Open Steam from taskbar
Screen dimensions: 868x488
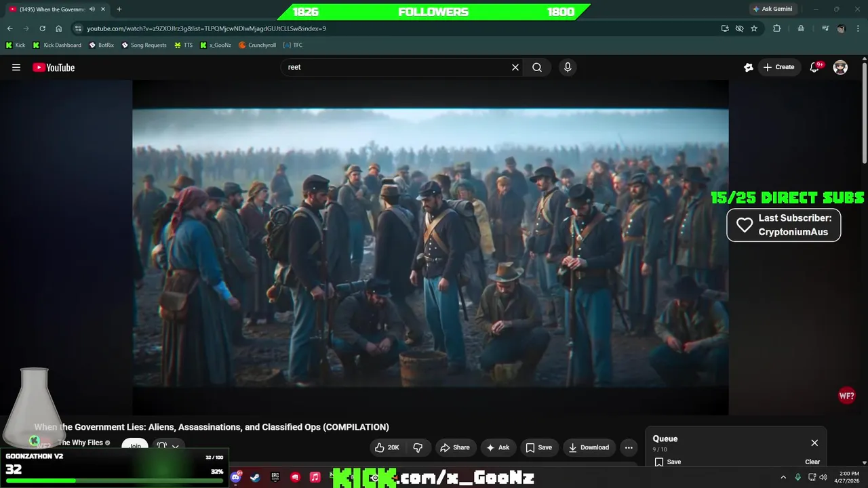(255, 477)
